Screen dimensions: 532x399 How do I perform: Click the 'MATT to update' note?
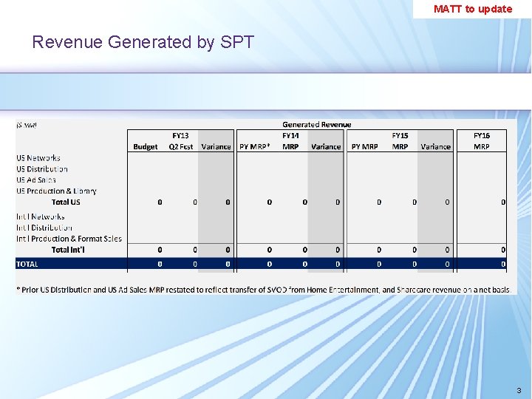(473, 9)
